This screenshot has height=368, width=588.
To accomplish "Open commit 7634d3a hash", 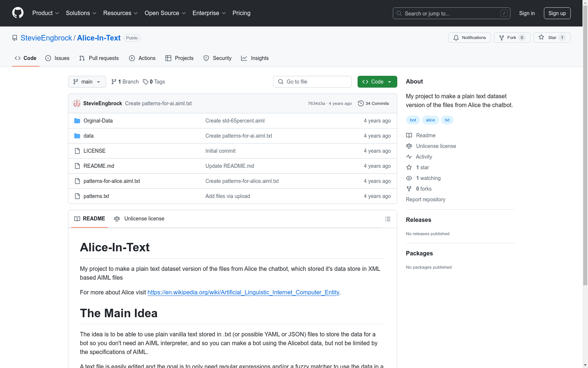I will [x=316, y=103].
